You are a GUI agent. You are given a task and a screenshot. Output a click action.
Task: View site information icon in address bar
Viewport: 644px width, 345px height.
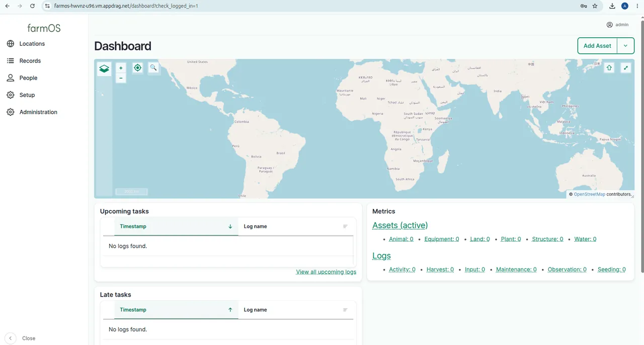(x=47, y=6)
